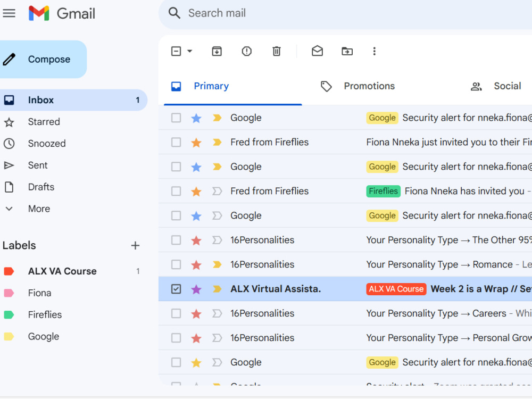Click the Mark as read envelope icon

point(317,51)
